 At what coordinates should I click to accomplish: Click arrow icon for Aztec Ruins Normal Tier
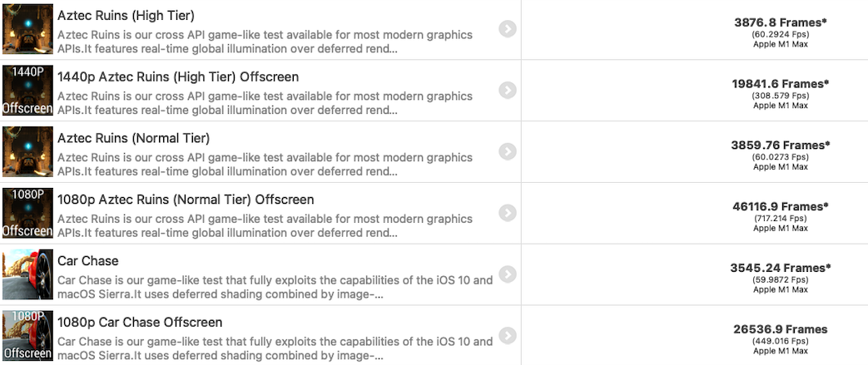(507, 151)
